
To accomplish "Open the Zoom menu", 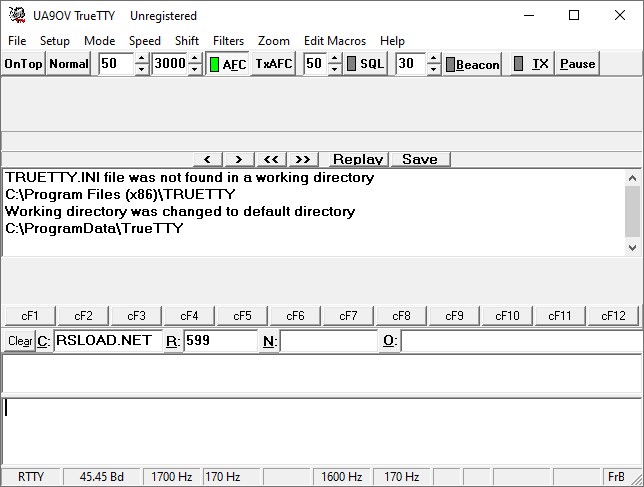I will click(x=274, y=41).
